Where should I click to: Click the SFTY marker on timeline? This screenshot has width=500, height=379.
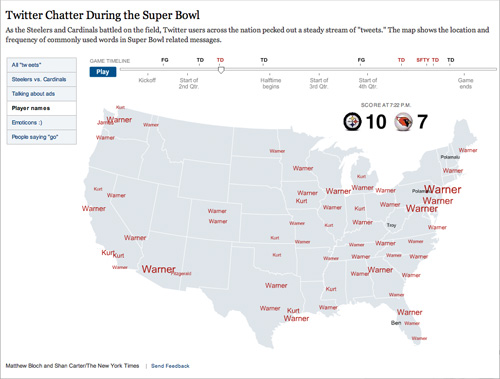pos(423,60)
